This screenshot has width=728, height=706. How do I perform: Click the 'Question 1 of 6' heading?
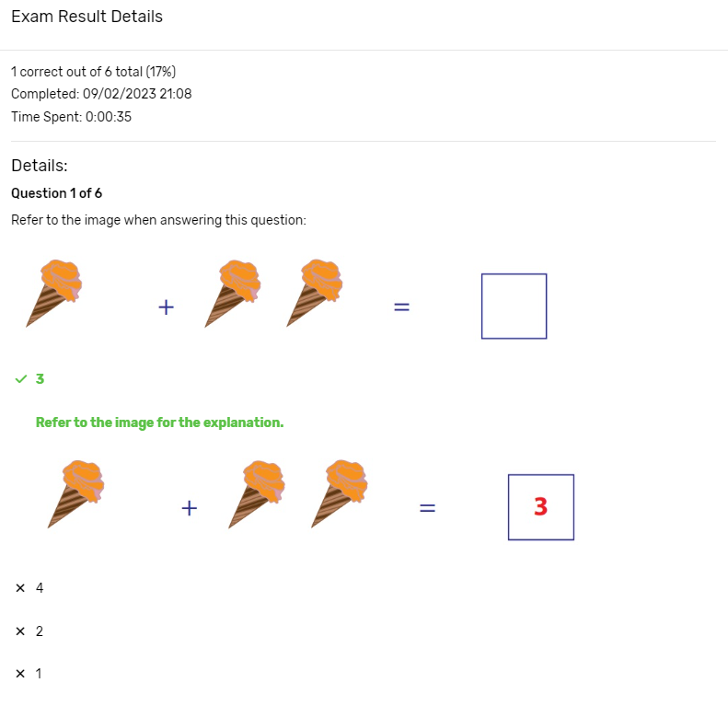click(x=57, y=193)
